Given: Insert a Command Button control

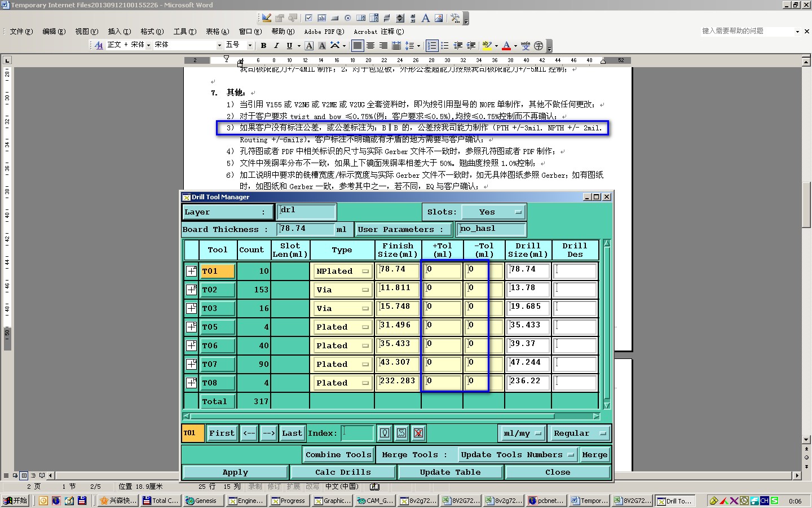Looking at the screenshot, I should click(x=334, y=18).
